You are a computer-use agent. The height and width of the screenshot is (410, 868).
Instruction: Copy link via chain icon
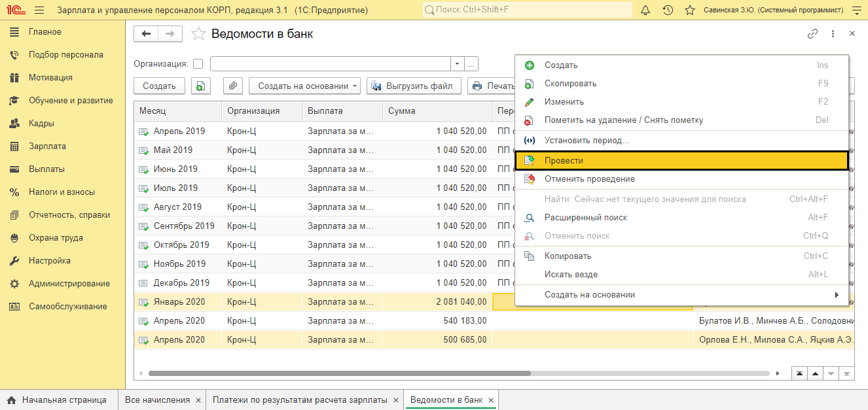(812, 34)
